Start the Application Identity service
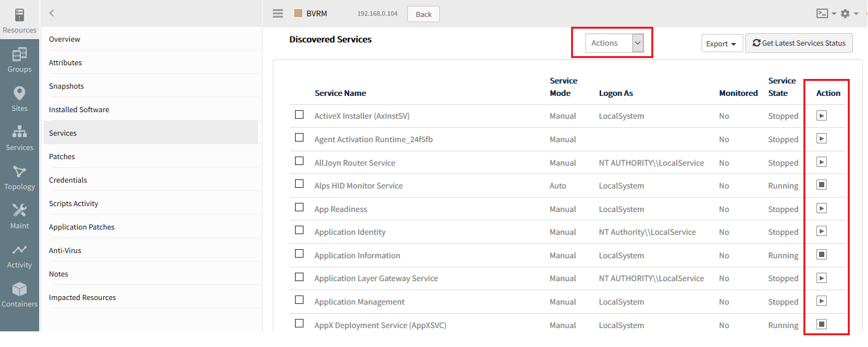 click(x=822, y=231)
